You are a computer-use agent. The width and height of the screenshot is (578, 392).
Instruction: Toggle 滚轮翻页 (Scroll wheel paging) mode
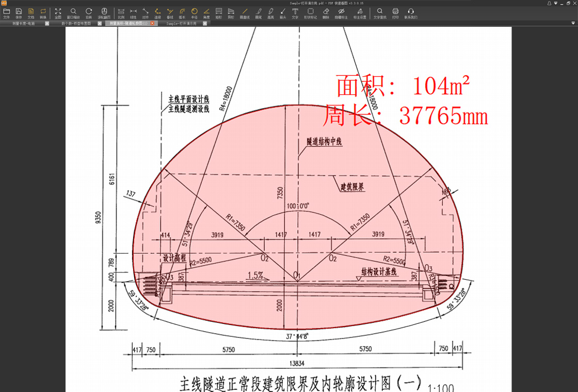pos(104,13)
